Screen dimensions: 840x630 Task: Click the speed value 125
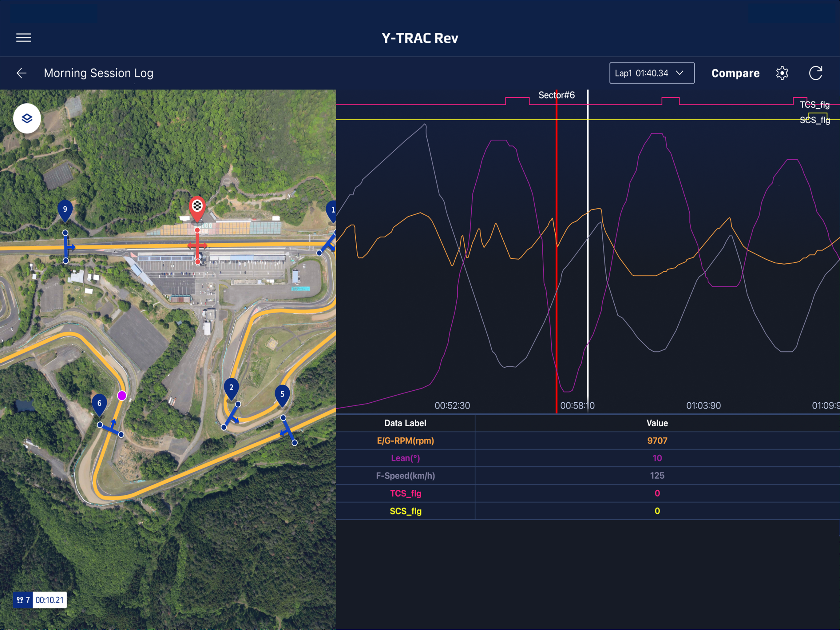click(x=657, y=476)
